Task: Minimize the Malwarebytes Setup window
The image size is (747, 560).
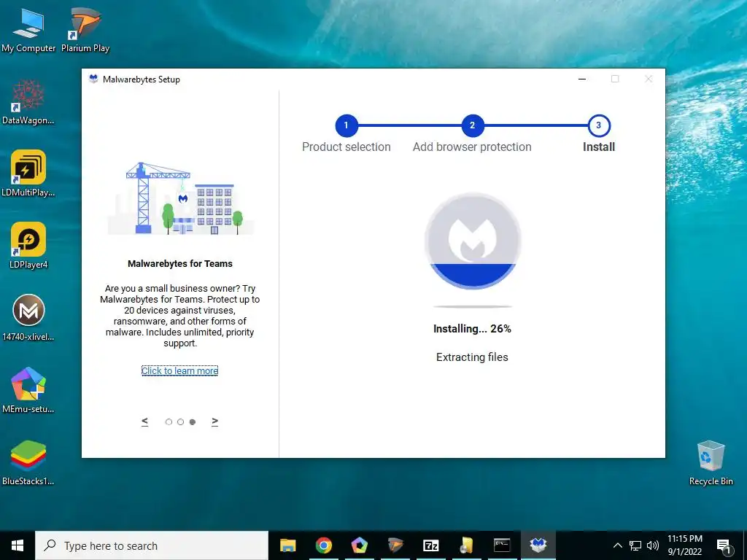Action: 582,79
